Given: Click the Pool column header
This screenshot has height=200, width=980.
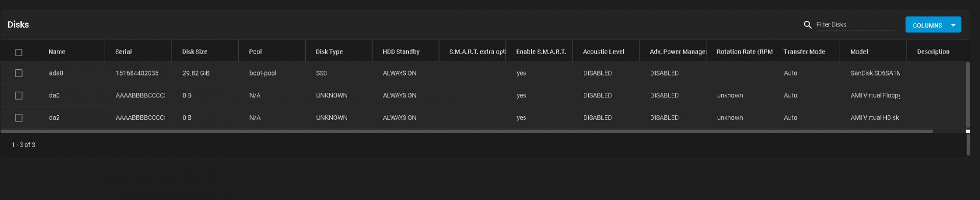Looking at the screenshot, I should pos(255,52).
